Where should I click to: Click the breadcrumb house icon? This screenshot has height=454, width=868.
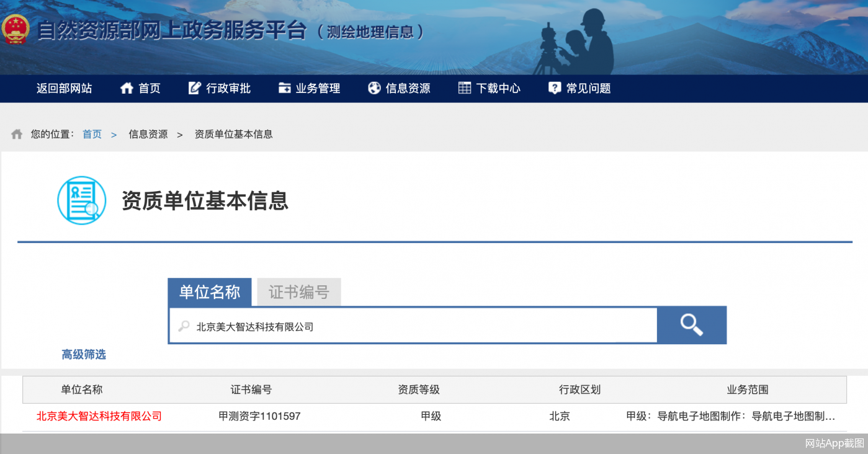click(x=17, y=134)
